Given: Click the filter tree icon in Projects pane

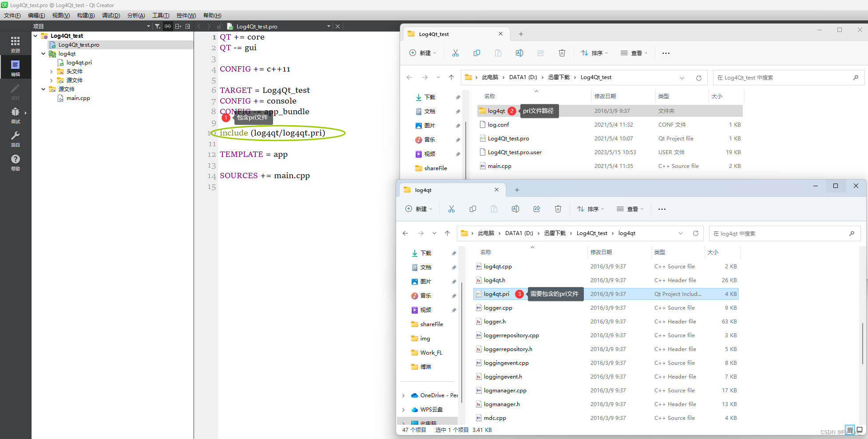Looking at the screenshot, I should (158, 26).
